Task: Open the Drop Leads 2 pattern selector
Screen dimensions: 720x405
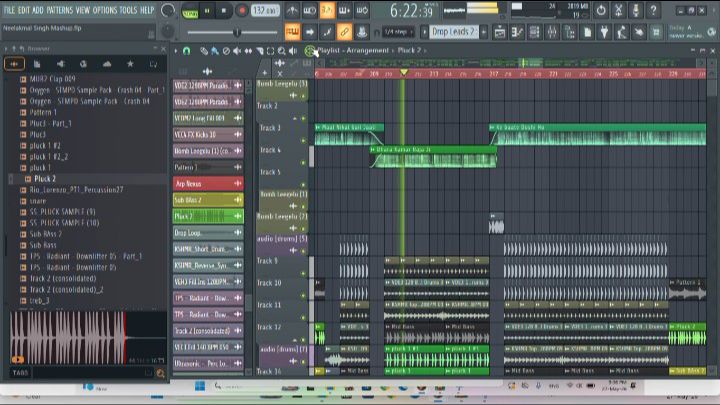Action: pos(454,32)
